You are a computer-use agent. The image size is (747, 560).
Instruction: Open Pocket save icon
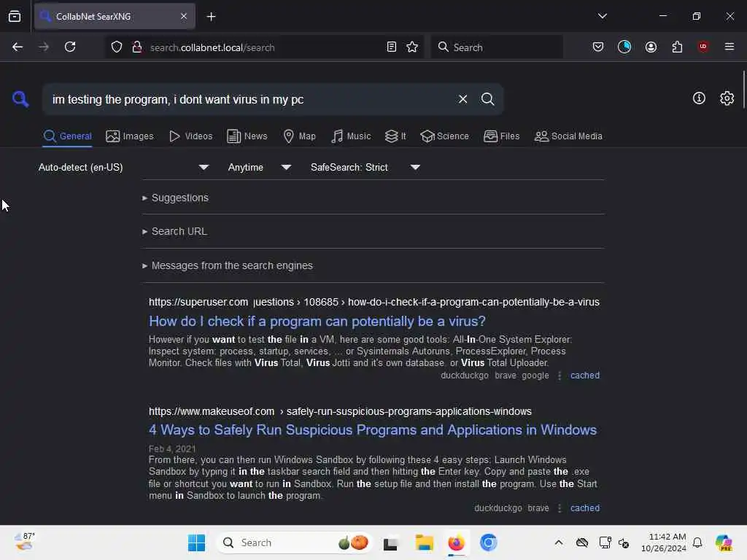pos(598,47)
